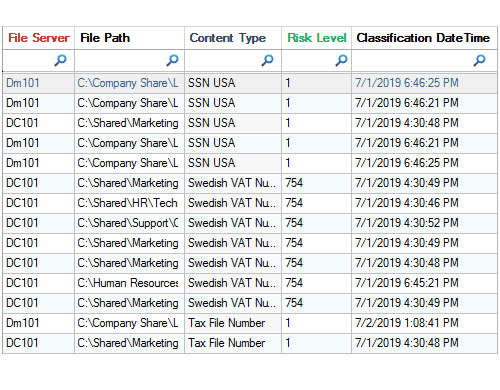Select the Tax File Number cell for DC101
This screenshot has width=500, height=390.
[x=233, y=343]
